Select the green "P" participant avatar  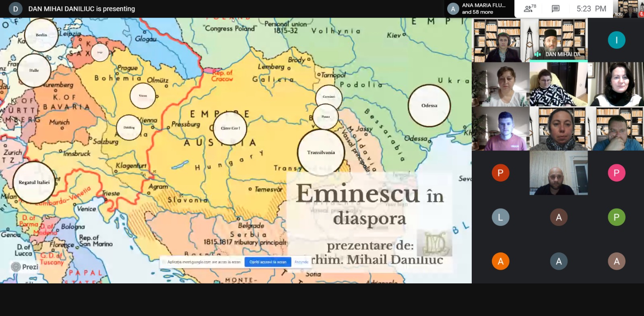click(616, 217)
